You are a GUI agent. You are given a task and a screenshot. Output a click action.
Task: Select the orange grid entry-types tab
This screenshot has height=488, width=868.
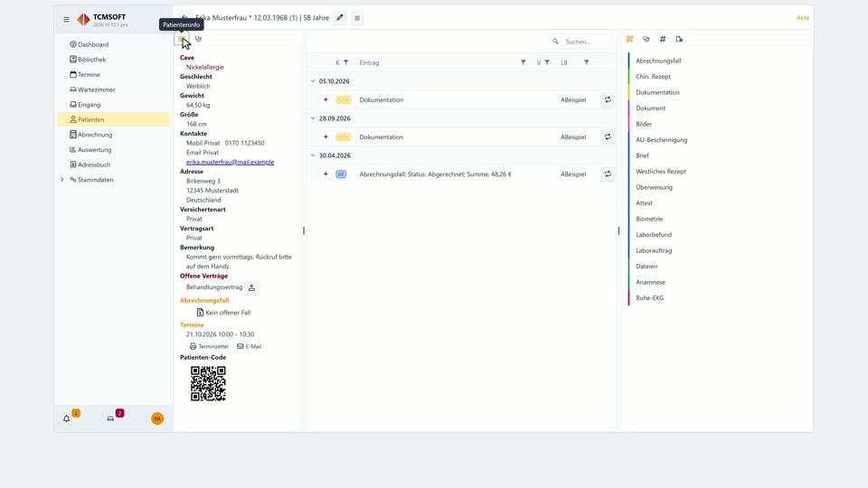(x=629, y=39)
